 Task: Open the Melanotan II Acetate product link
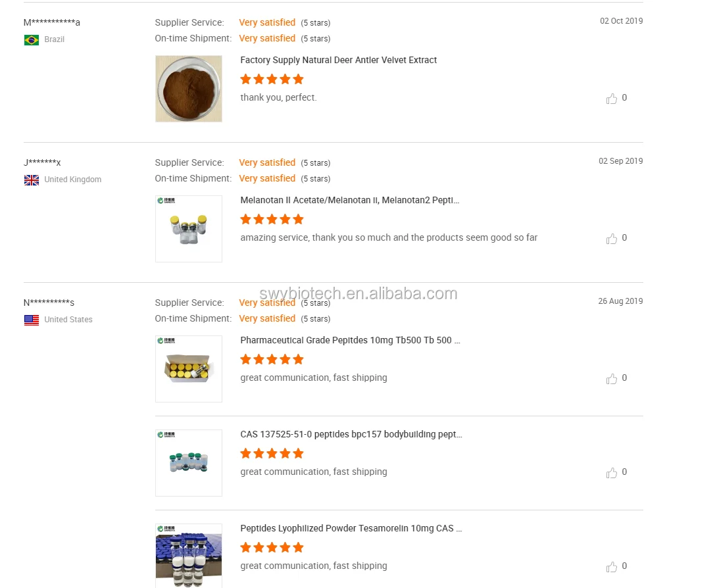click(349, 200)
